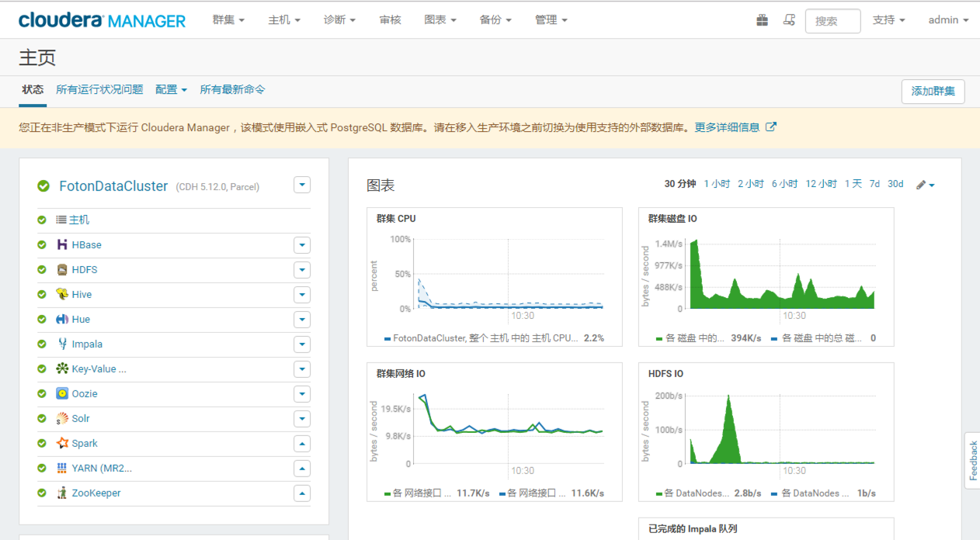Click the Spark star icon

62,444
